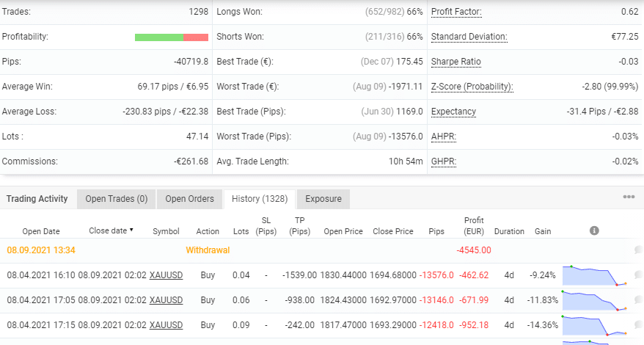Click XAUUSD symbol in 0.06 lots row
644x345 pixels.
(x=166, y=300)
